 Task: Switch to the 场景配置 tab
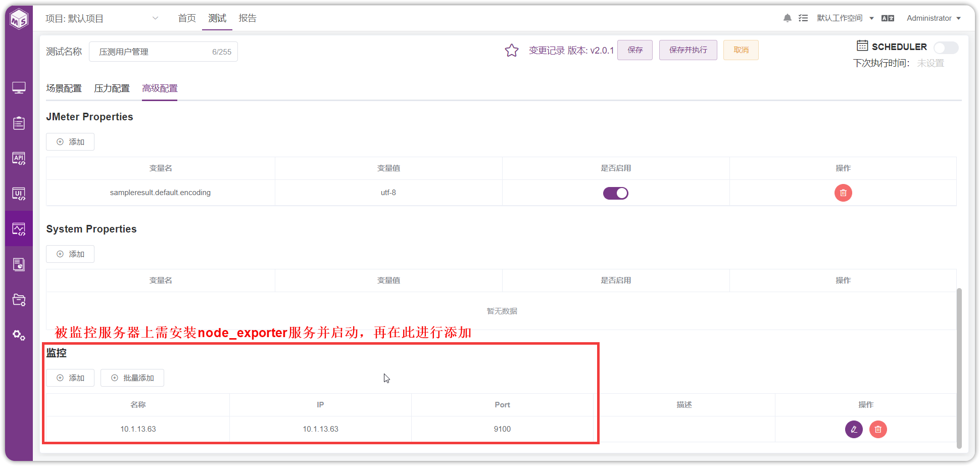coord(64,88)
